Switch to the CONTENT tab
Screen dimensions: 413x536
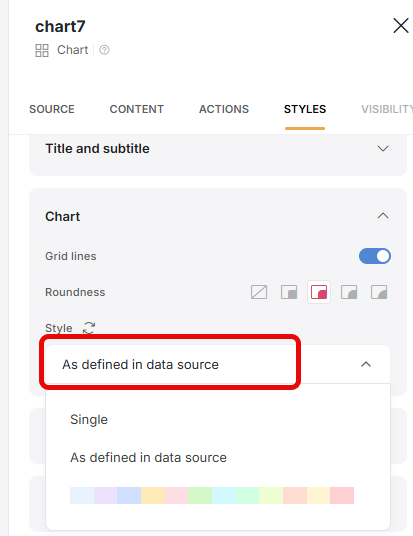tap(136, 109)
